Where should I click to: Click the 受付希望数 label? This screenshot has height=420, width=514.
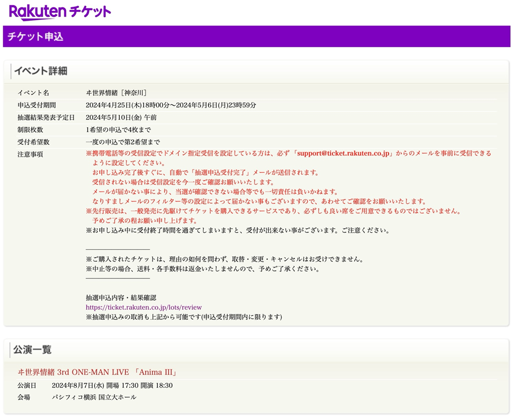click(33, 142)
